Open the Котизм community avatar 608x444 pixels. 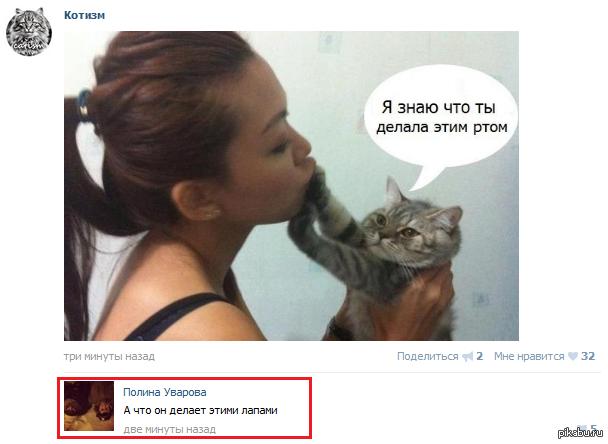(29, 32)
